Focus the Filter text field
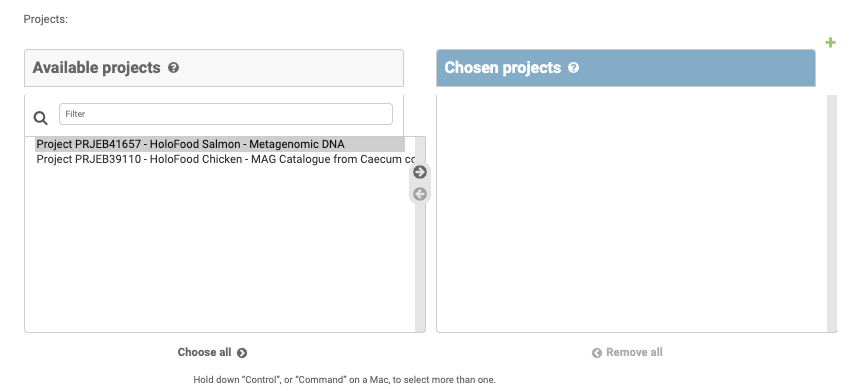This screenshot has width=851, height=391. click(226, 114)
